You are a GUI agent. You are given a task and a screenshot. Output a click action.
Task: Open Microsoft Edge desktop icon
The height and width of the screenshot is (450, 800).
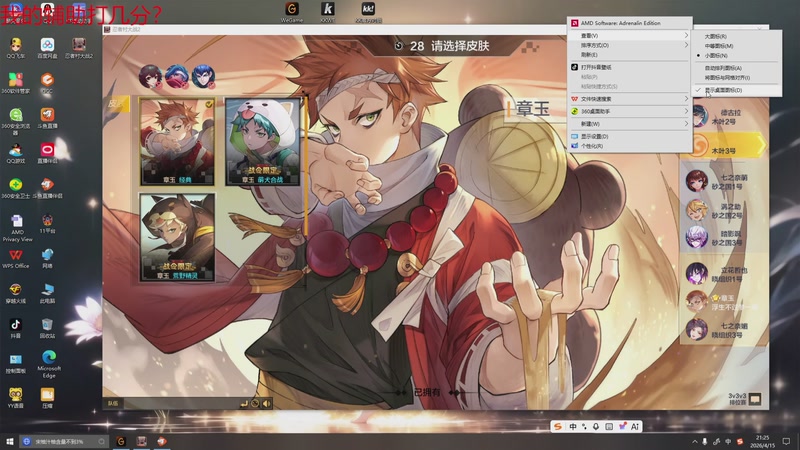pos(49,364)
